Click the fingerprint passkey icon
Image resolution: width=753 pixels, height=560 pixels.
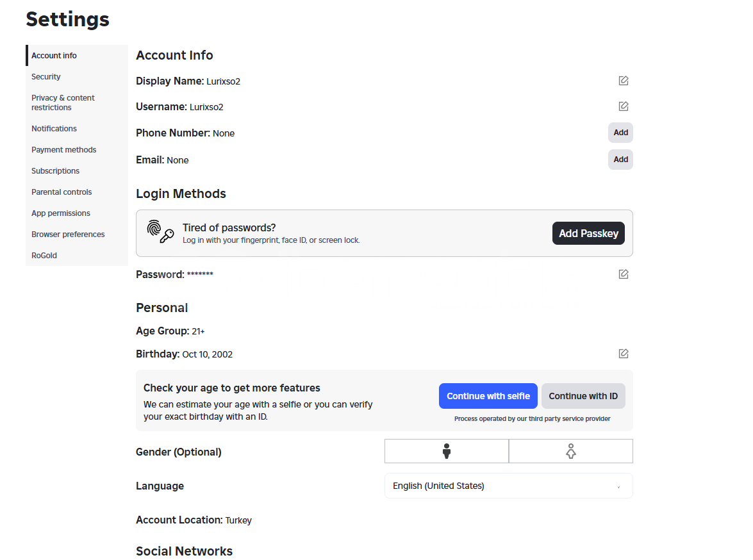point(160,232)
